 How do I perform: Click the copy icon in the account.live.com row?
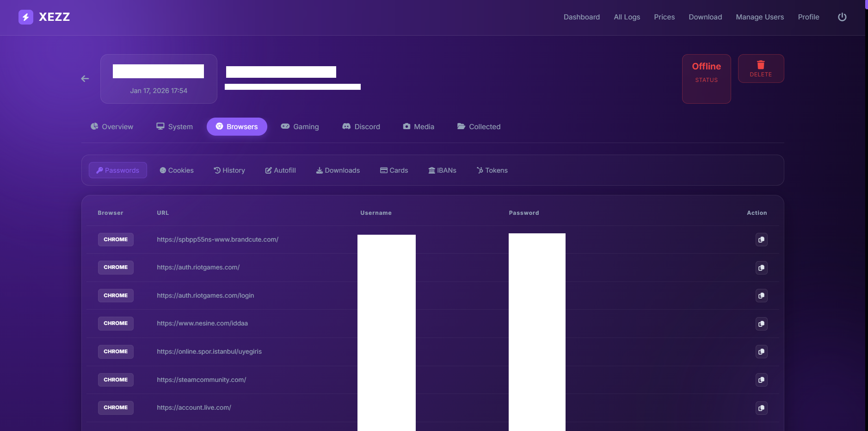click(761, 408)
